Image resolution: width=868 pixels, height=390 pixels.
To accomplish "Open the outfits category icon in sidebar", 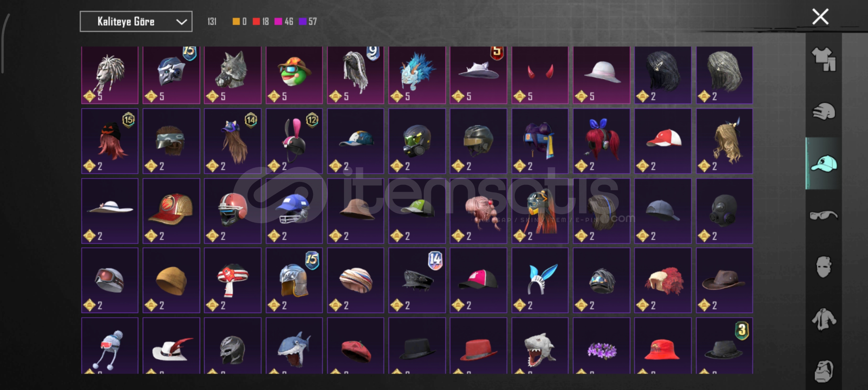I will point(824,59).
